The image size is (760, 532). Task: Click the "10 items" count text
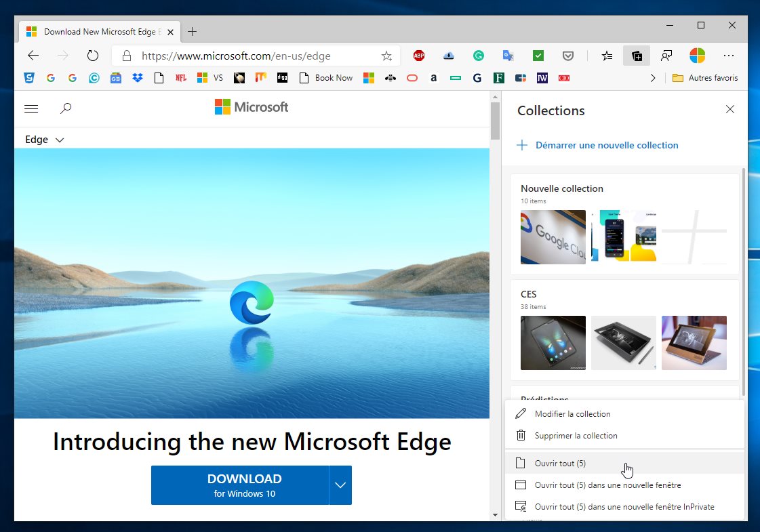tap(533, 201)
